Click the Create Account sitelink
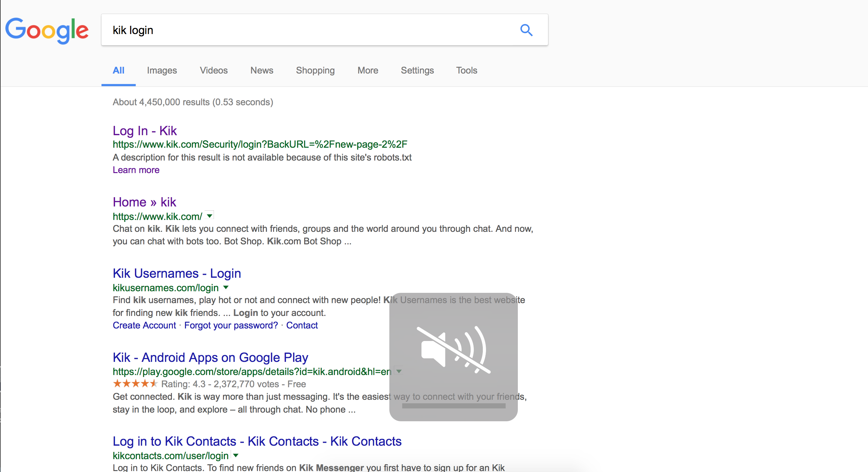Screen dimensions: 868x472 [x=144, y=325]
